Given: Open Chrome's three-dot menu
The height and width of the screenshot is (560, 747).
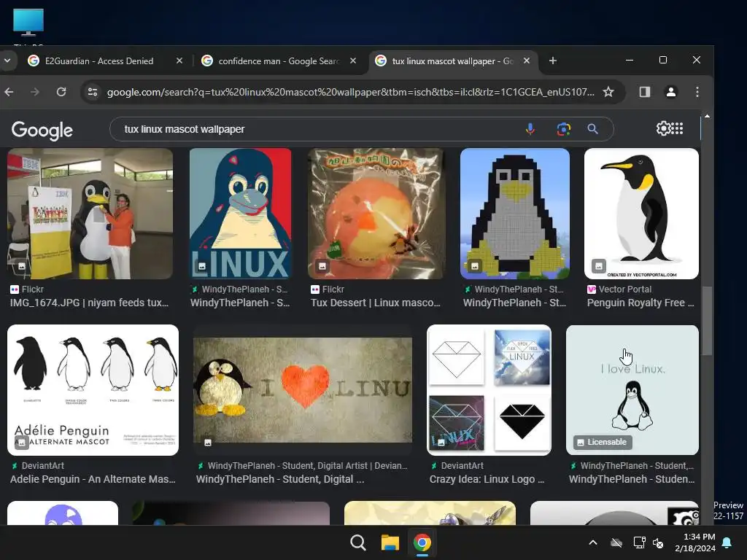Looking at the screenshot, I should click(x=697, y=92).
